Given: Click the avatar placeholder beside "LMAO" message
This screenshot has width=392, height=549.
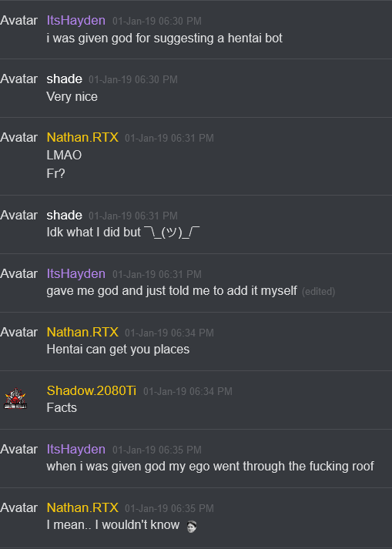Looking at the screenshot, I should pos(19,137).
